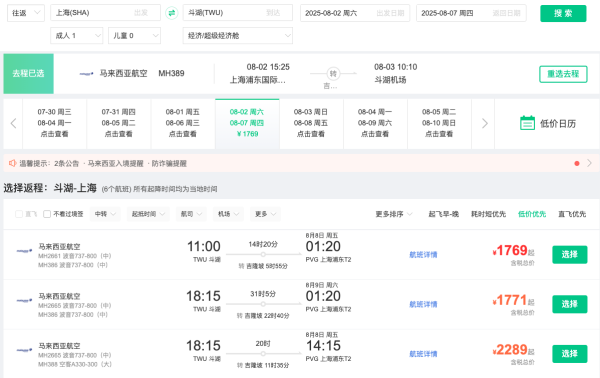
Task: Click 转 吉隆坡 11时35分 layover text
Action: click(263, 365)
